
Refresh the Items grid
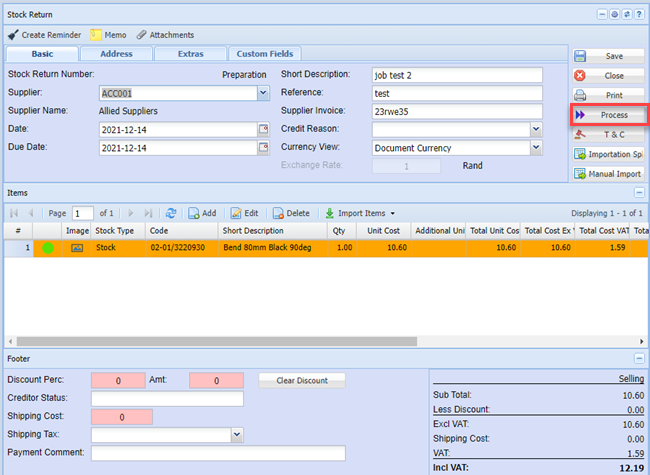point(171,213)
